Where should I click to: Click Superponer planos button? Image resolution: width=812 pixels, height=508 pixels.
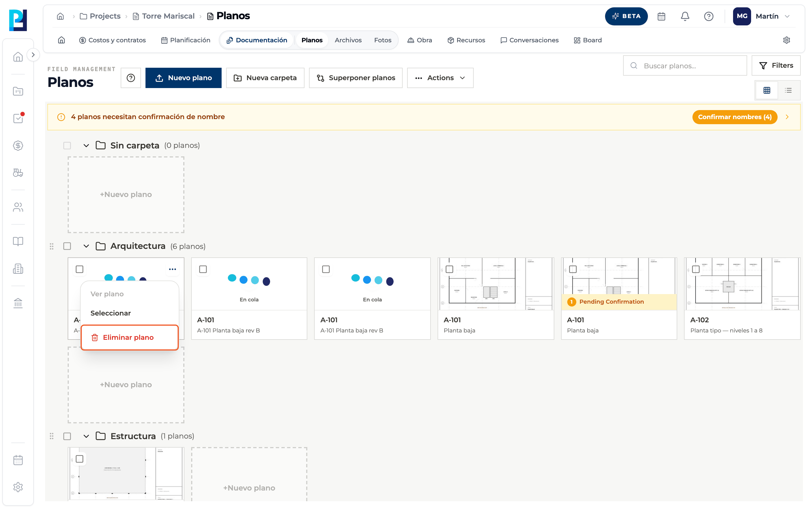(356, 78)
